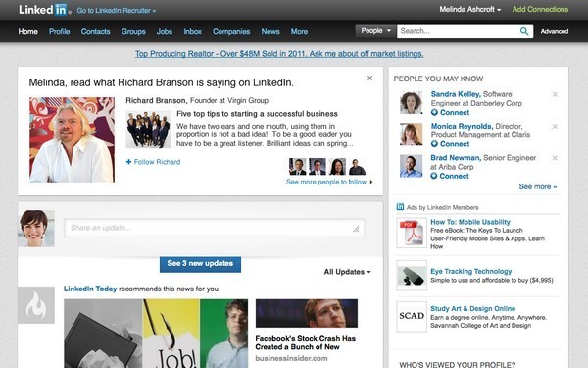
Task: Open the Melinda Ashcroft account dropdown
Action: pos(469,10)
